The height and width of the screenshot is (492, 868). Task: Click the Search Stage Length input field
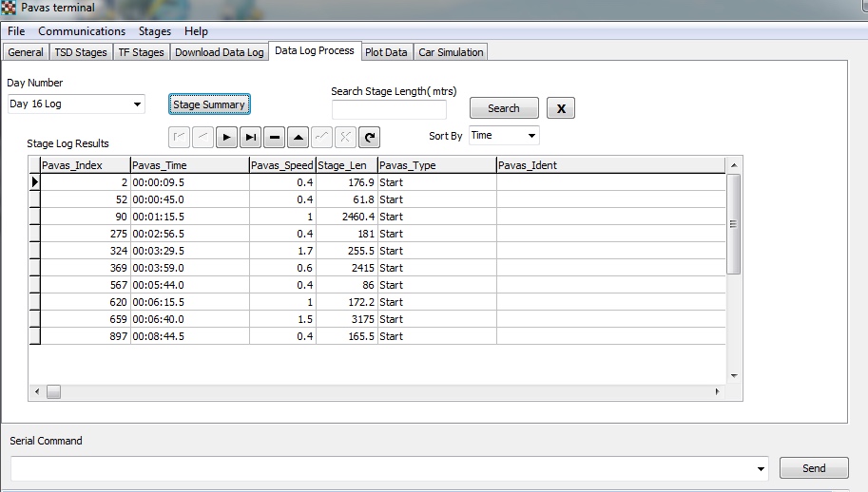[x=389, y=109]
